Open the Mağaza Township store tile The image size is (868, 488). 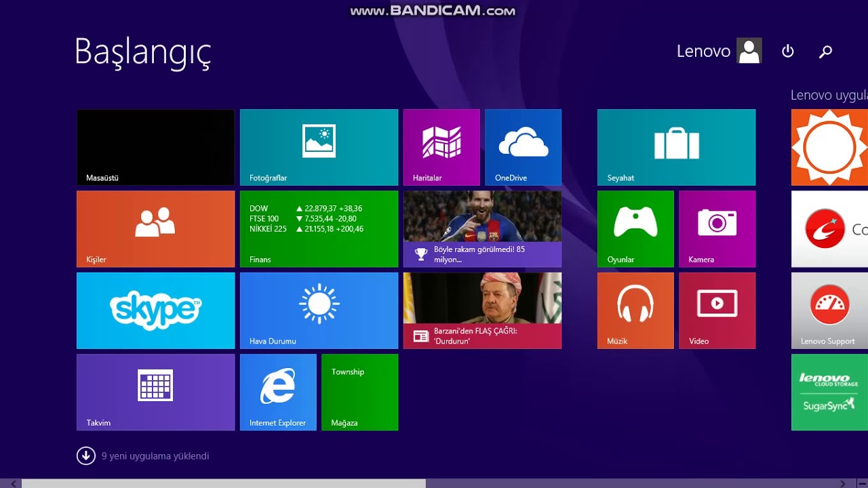(359, 392)
